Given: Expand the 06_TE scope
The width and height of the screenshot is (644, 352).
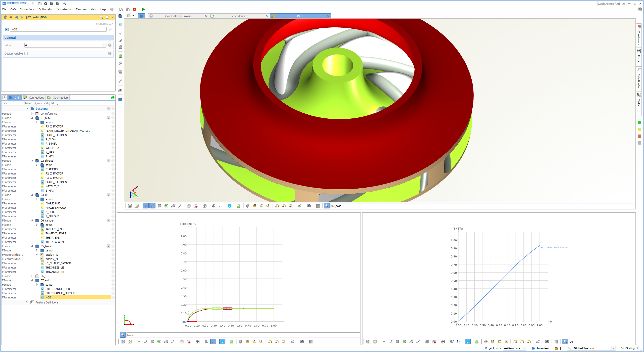Looking at the screenshot, I should (x=32, y=276).
